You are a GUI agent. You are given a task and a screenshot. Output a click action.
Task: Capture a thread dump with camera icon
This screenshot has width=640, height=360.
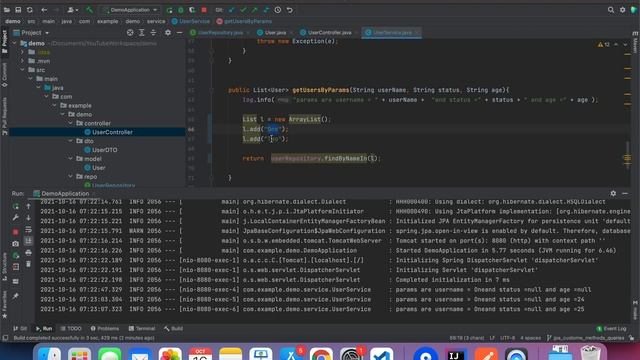pos(16,244)
